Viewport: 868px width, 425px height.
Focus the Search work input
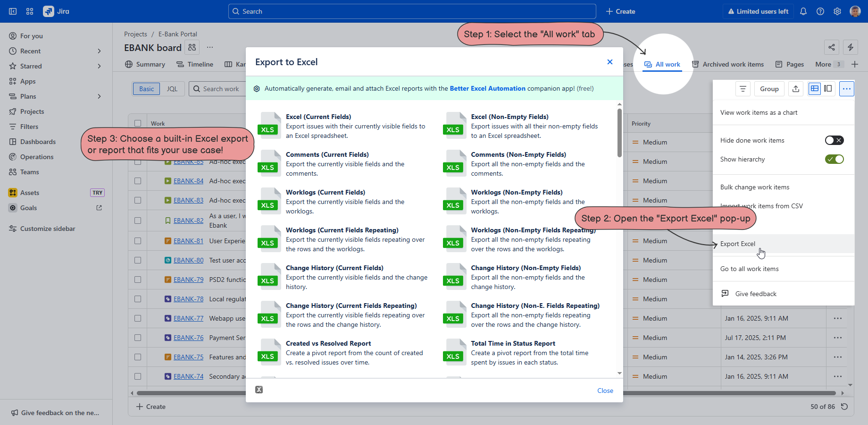217,89
